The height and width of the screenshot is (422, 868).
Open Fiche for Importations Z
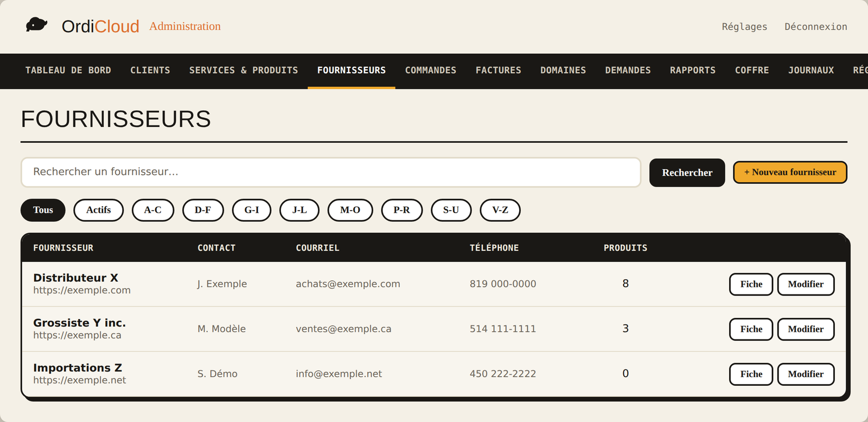click(x=751, y=374)
